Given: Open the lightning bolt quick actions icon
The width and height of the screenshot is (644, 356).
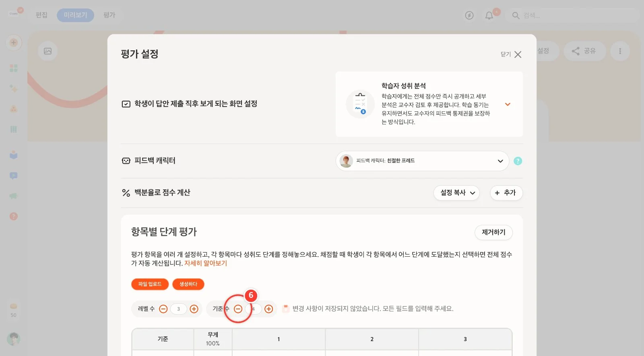Looking at the screenshot, I should click(469, 15).
